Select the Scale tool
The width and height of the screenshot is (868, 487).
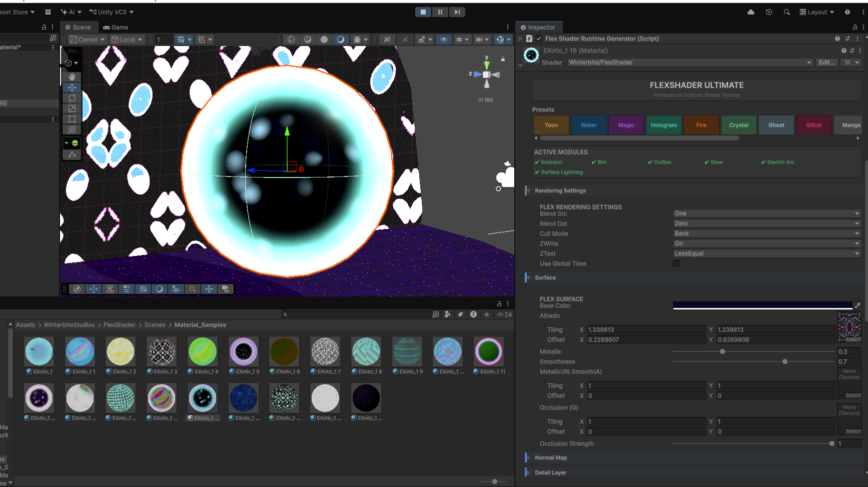coord(72,108)
